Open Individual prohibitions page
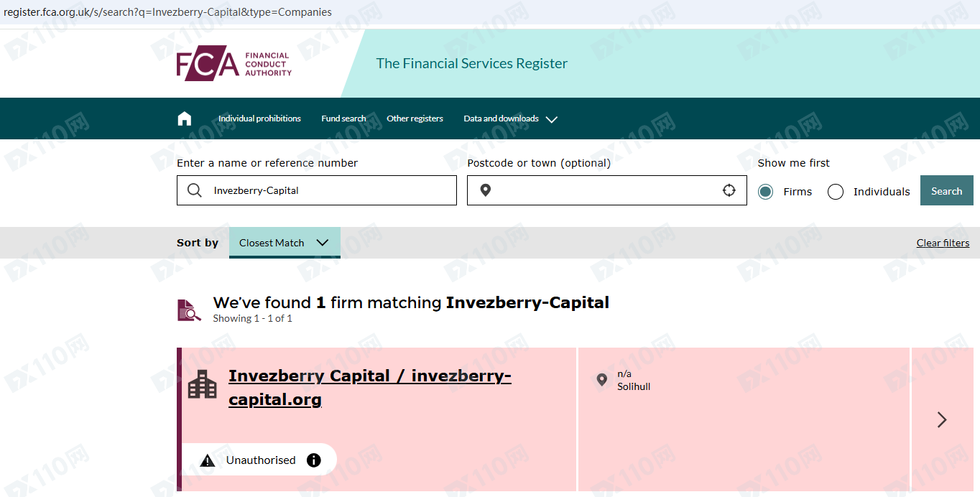The image size is (980, 497). pos(259,119)
